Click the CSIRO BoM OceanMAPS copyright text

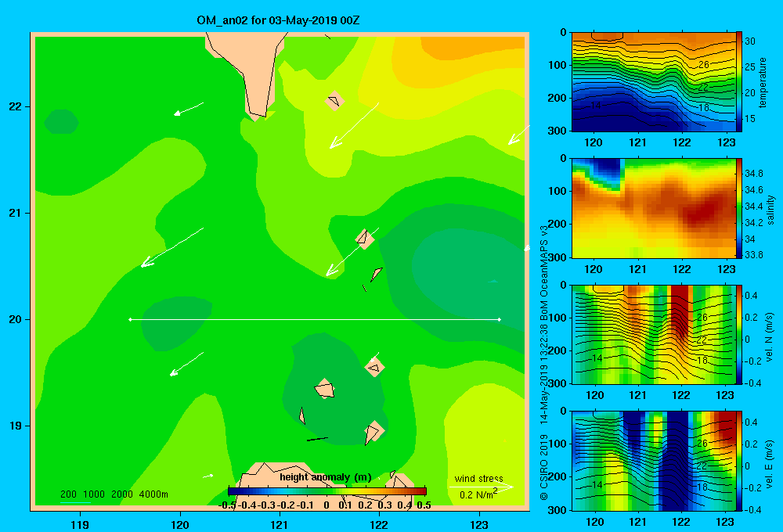coord(544,362)
